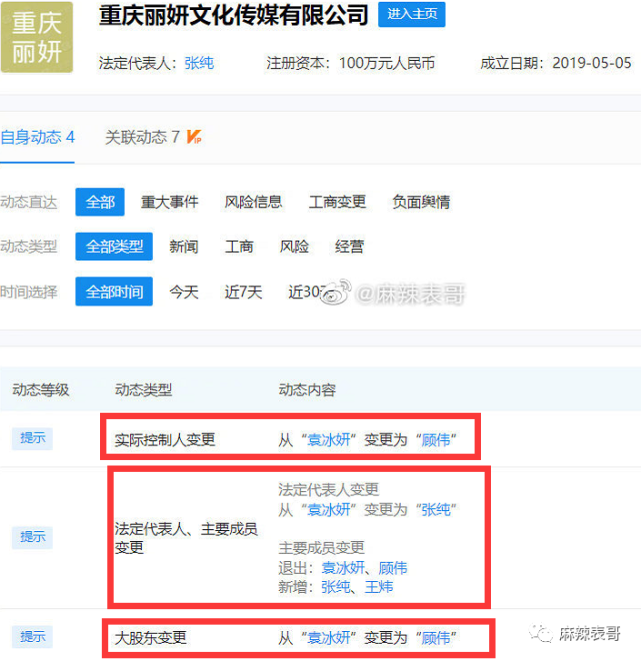Choose 工商 dynamic type
The height and width of the screenshot is (661, 641).
pos(239,247)
